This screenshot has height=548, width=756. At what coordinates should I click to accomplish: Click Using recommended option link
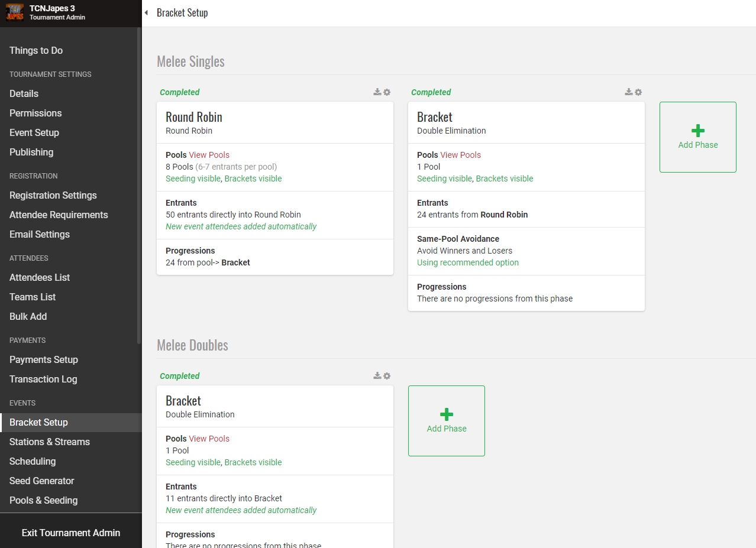pos(468,262)
